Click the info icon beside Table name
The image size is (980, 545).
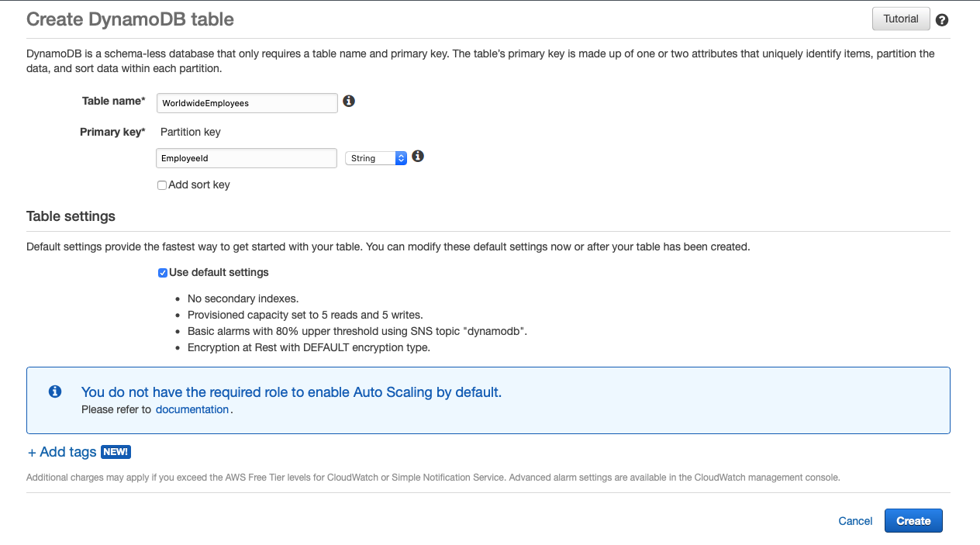(x=349, y=101)
